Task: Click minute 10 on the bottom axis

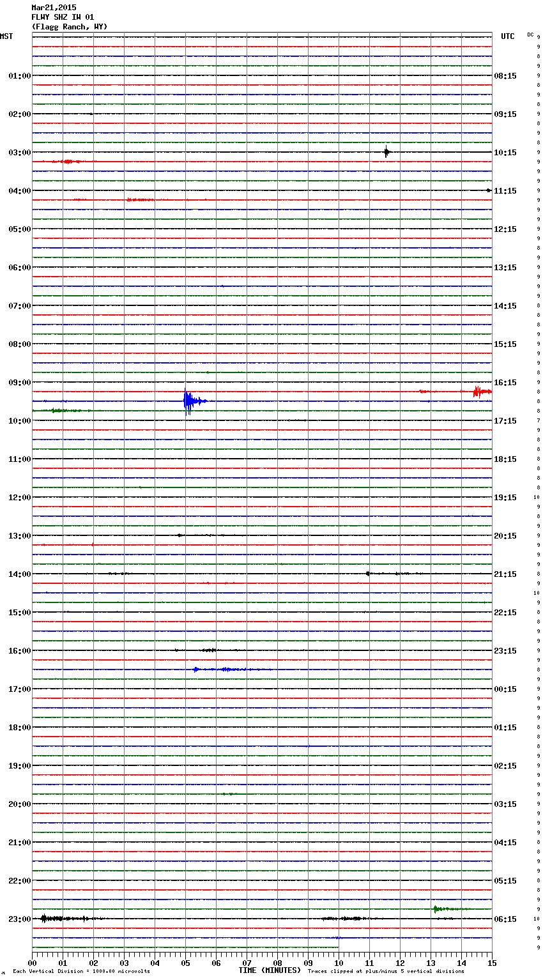Action: pyautogui.click(x=339, y=963)
